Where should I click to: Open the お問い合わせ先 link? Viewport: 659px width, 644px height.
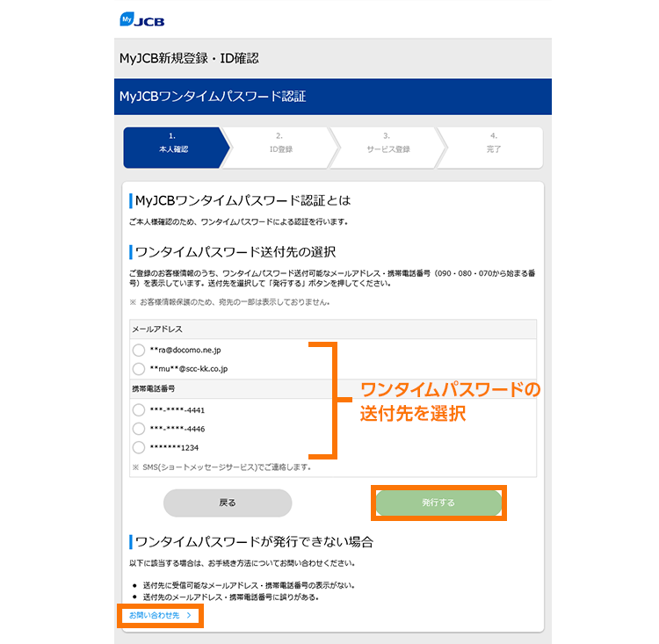(155, 616)
